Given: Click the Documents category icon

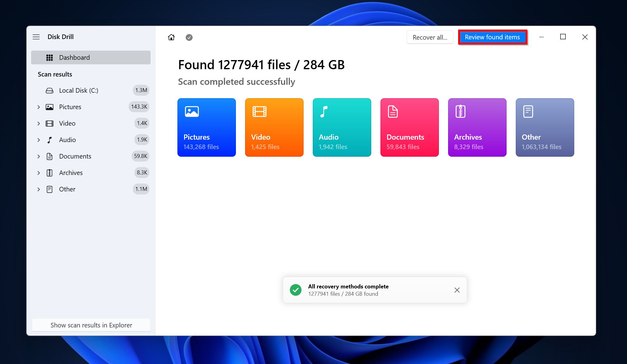Looking at the screenshot, I should click(409, 127).
